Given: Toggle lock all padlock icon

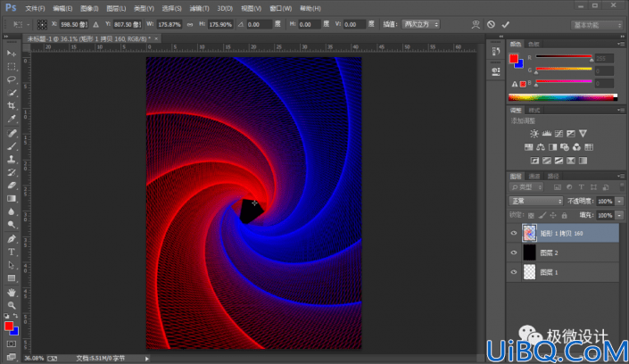Looking at the screenshot, I should click(x=565, y=216).
